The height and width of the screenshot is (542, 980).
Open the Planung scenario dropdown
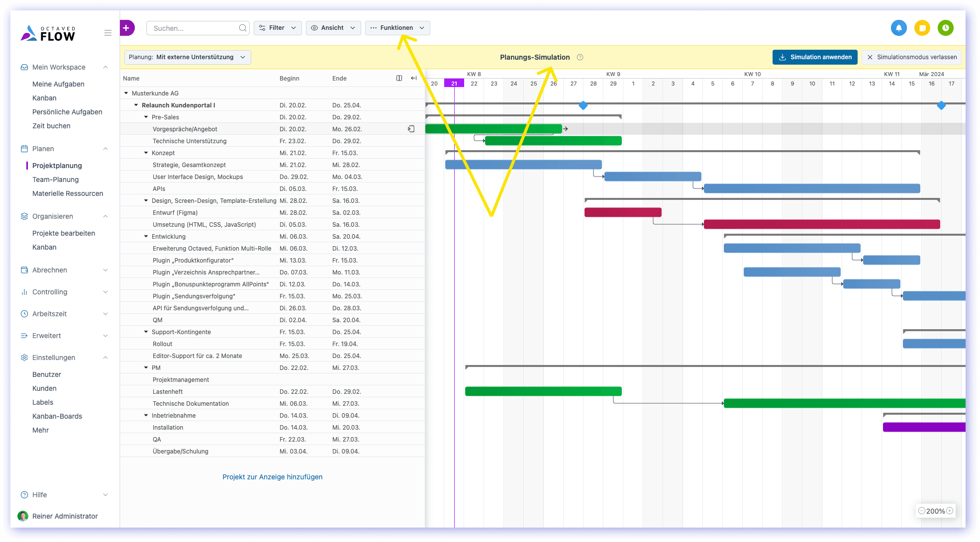(187, 57)
